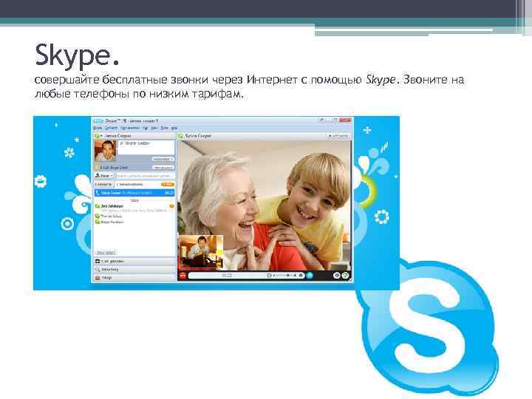Click the green status icon beside Thomas contact
Screen dimensions: 532x399
[97, 216]
